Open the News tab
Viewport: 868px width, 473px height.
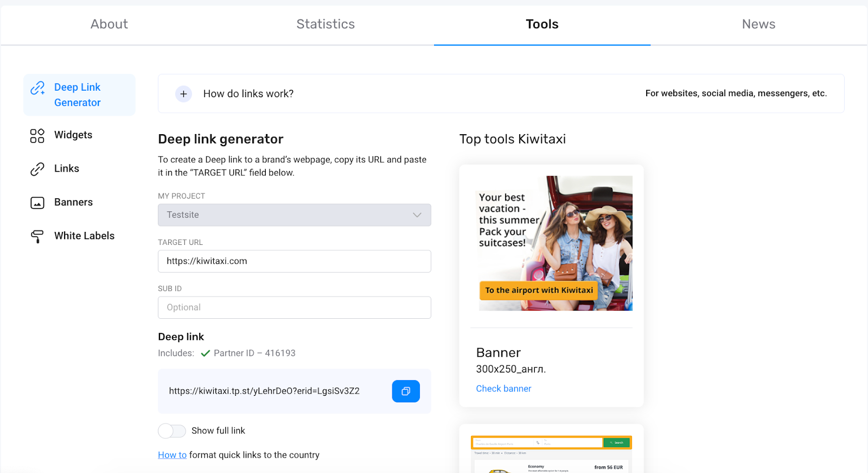(x=758, y=24)
